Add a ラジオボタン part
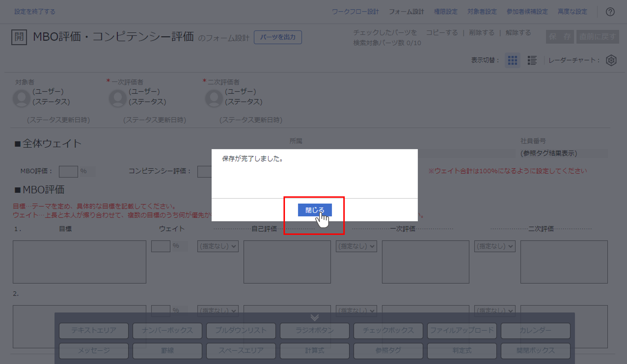Image resolution: width=627 pixels, height=364 pixels. tap(315, 331)
